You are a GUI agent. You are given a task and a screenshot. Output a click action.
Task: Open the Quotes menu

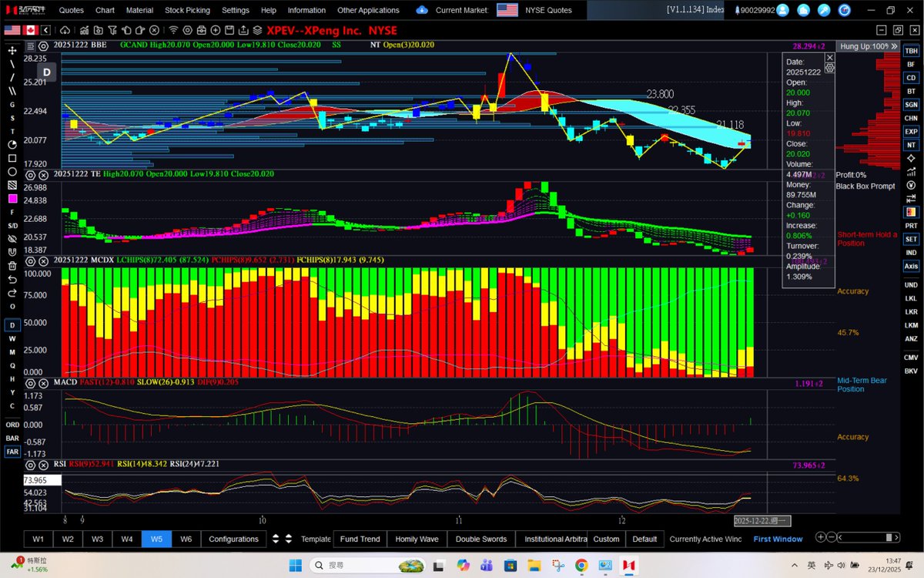[72, 10]
